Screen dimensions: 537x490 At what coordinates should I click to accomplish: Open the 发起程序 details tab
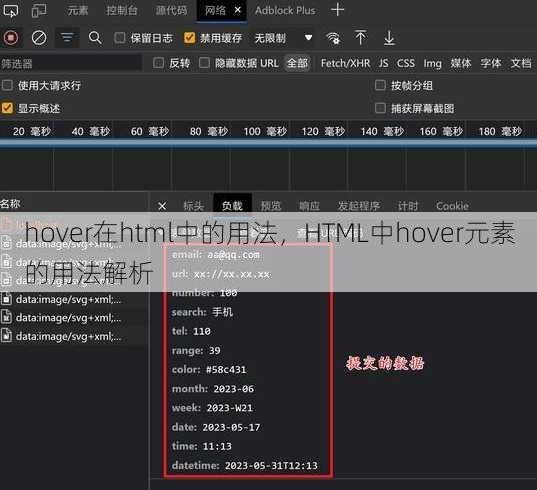tap(359, 206)
